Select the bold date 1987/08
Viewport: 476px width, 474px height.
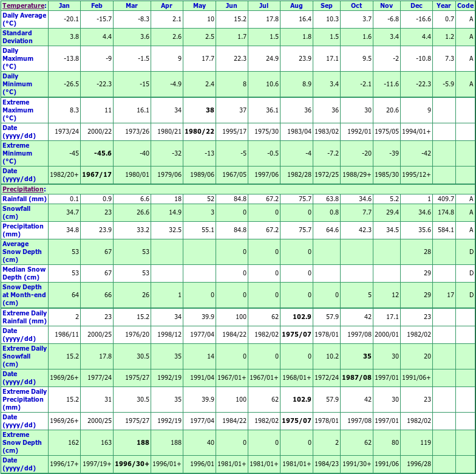(357, 378)
